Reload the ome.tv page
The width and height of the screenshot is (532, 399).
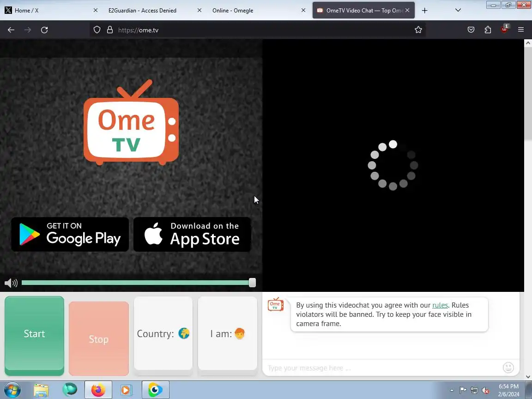44,30
